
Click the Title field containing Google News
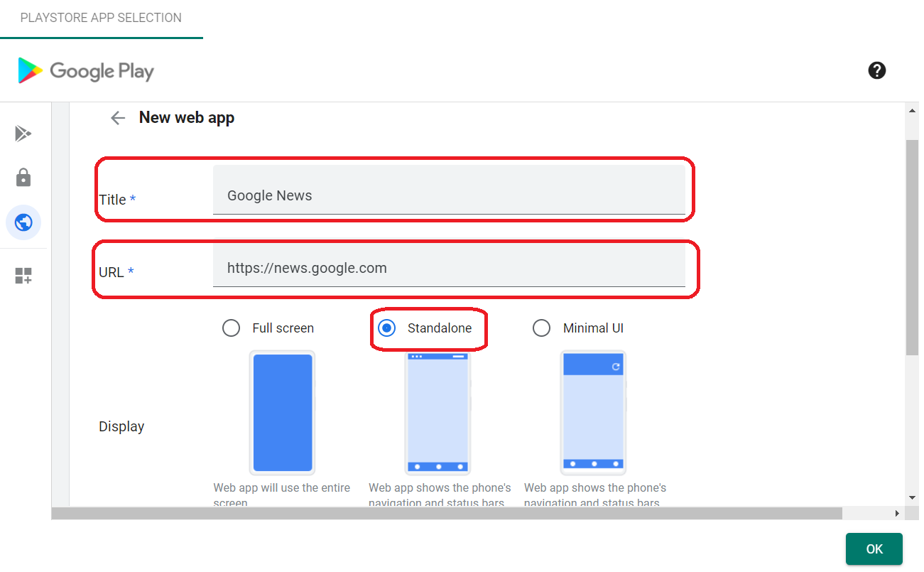coord(449,190)
